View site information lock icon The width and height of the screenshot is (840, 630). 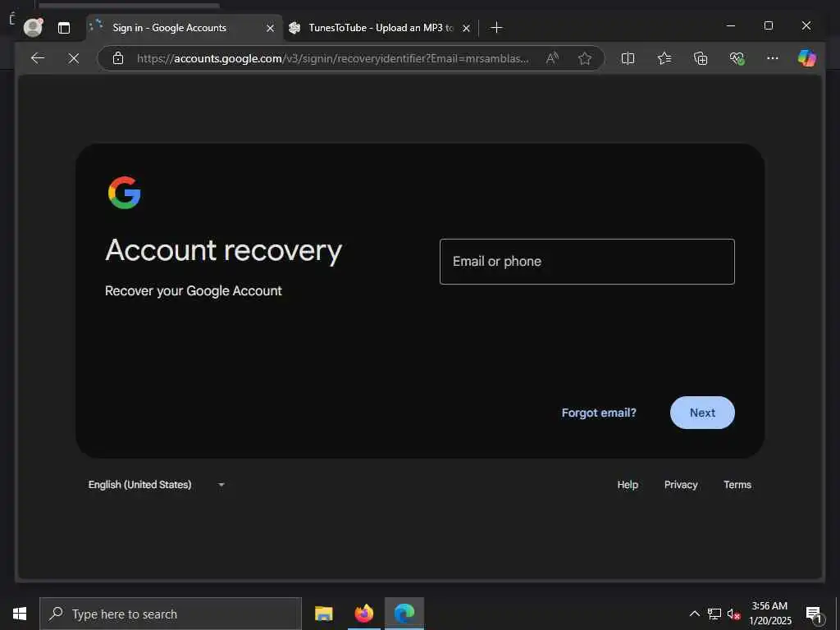[118, 58]
